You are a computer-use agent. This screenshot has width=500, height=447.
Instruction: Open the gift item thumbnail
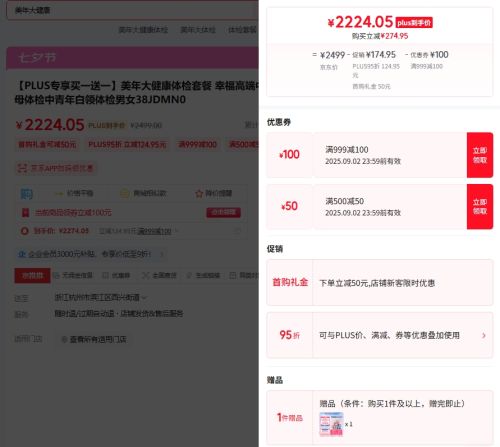point(331,424)
